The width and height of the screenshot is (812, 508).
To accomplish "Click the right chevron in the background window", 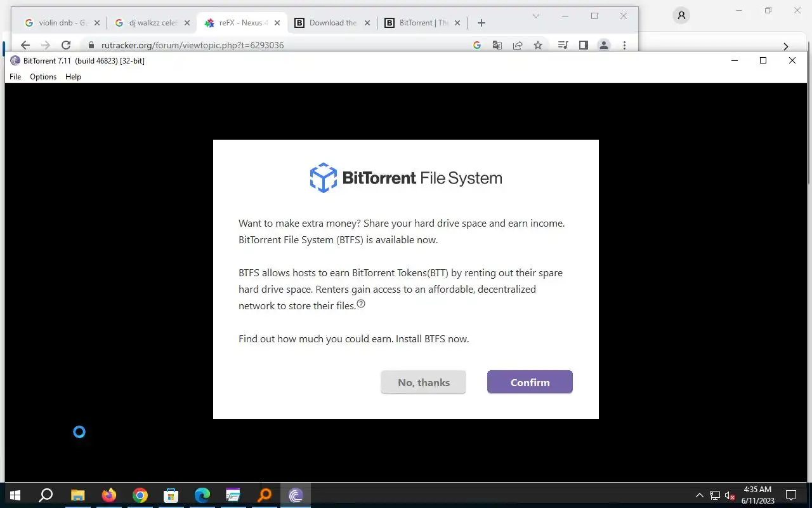I will (x=785, y=46).
